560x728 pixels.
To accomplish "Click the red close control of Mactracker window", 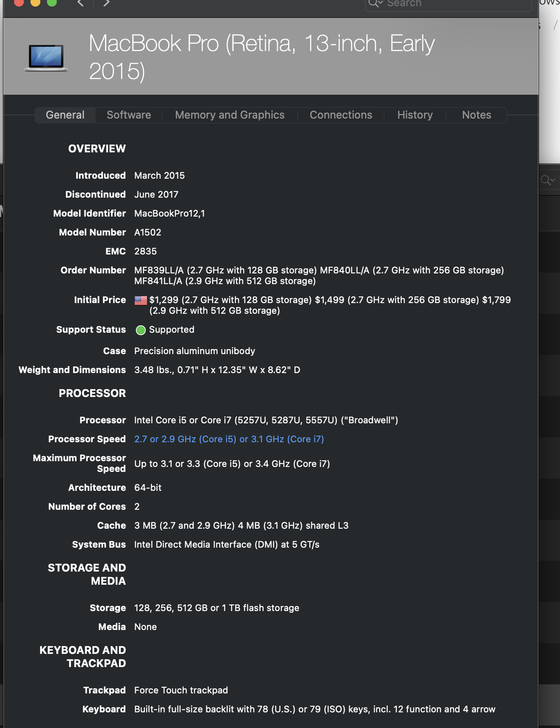I will [18, 2].
